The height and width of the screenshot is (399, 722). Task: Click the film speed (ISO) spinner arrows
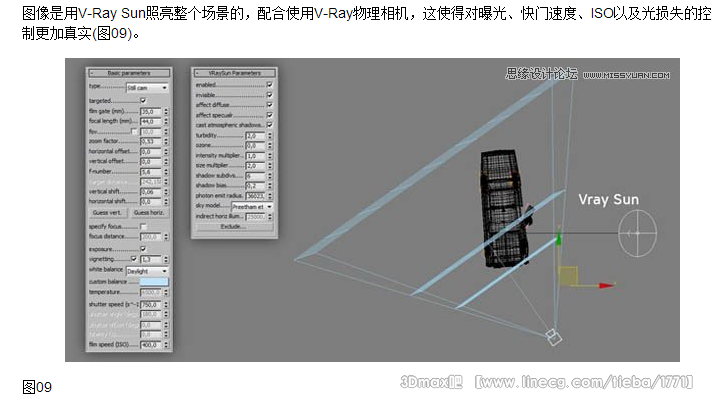[166, 344]
